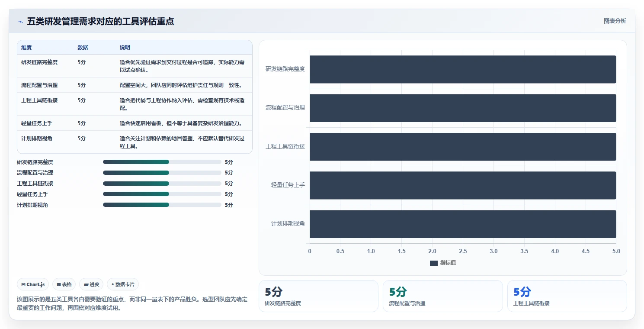Click the table cell 计划排期视角

coord(37,139)
